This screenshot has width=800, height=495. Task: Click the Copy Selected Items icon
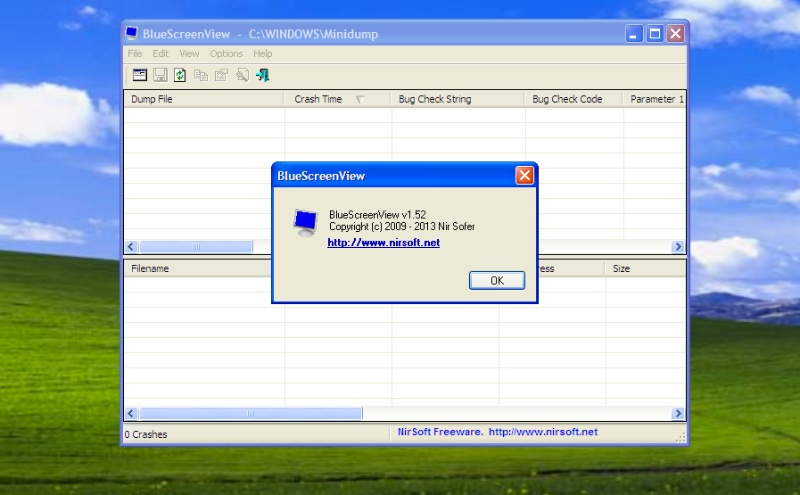(201, 75)
